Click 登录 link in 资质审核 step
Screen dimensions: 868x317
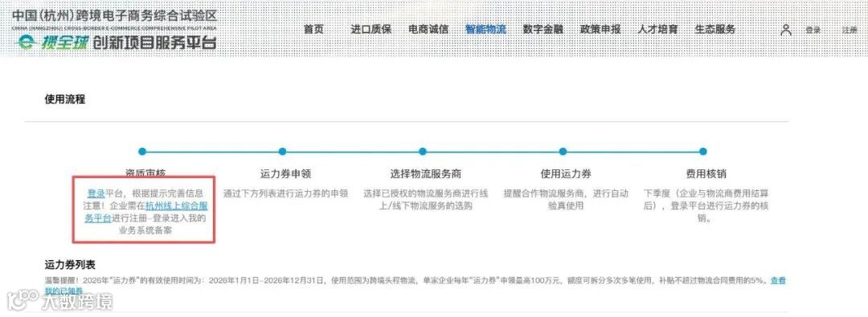pos(96,193)
